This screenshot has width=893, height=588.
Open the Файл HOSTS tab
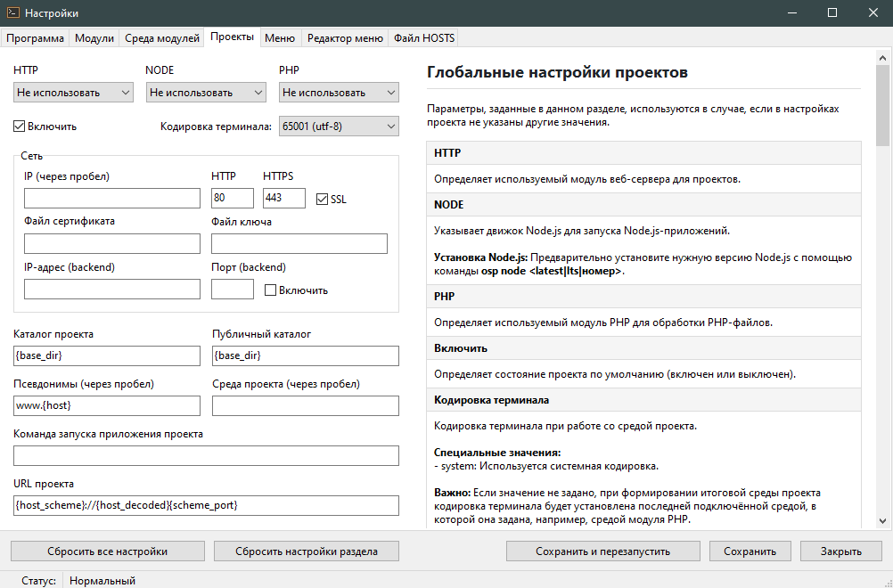tap(422, 37)
